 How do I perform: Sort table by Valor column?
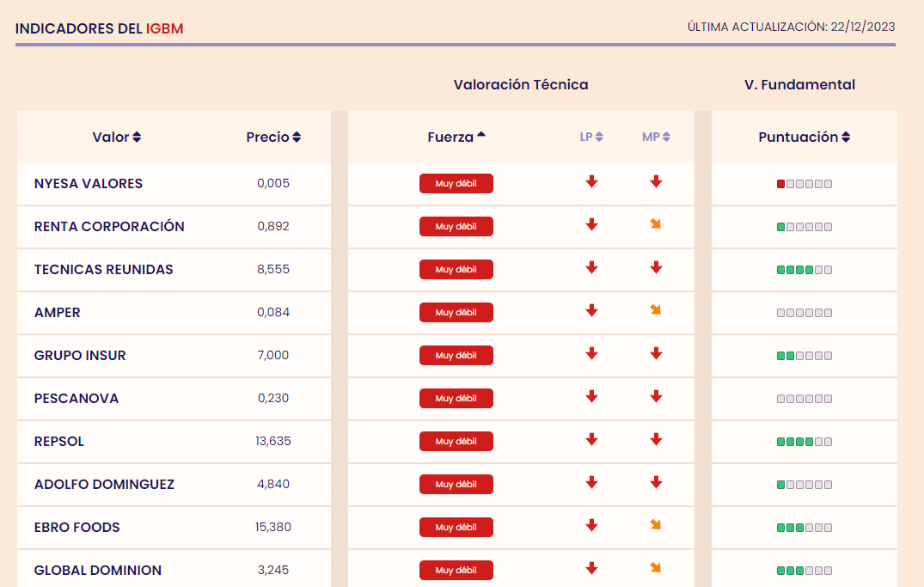tap(117, 137)
